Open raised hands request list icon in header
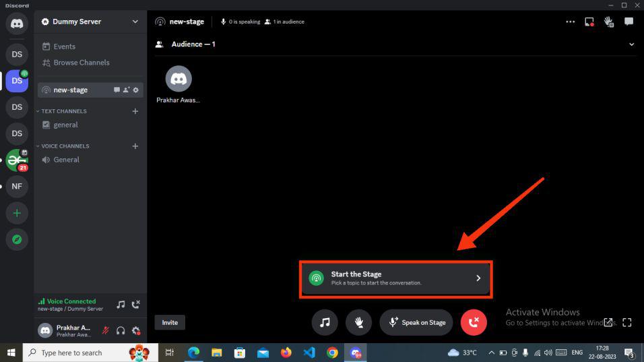Screen dimensions: 644x362 tap(609, 22)
